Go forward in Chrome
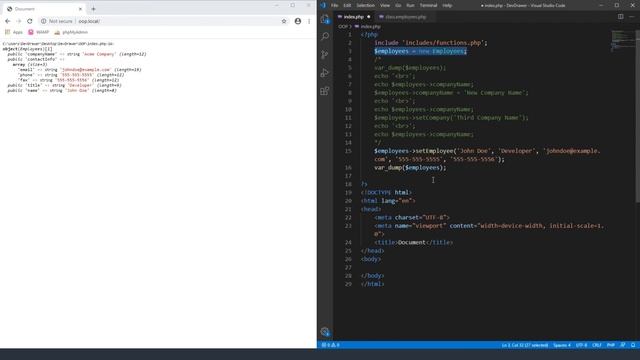Image resolution: width=640 pixels, height=360 pixels. point(19,21)
